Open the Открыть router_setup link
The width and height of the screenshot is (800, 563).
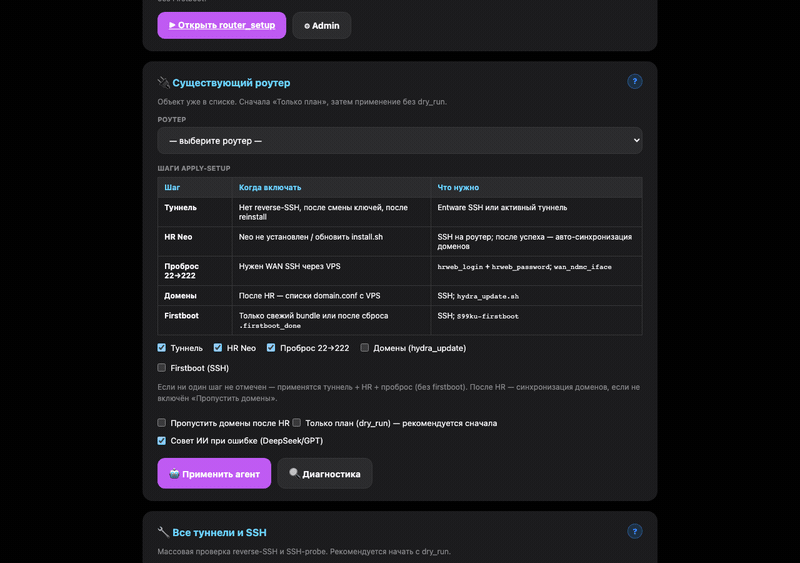click(x=221, y=26)
